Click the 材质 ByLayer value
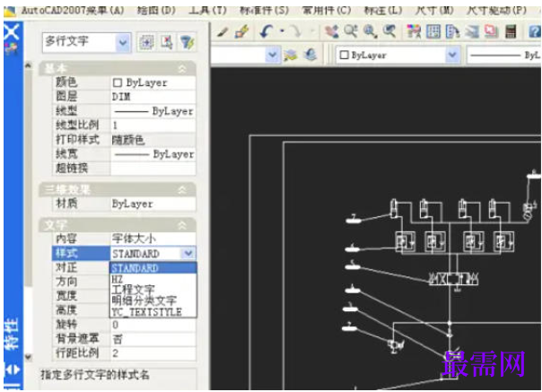The width and height of the screenshot is (542, 392). coord(153,204)
